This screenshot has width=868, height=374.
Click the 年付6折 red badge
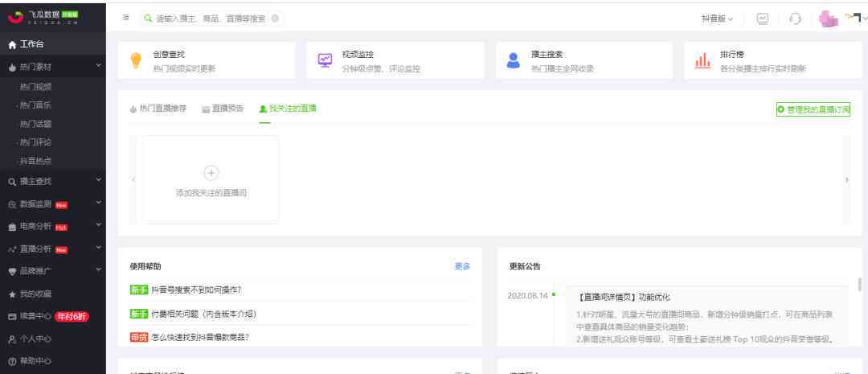pos(72,316)
